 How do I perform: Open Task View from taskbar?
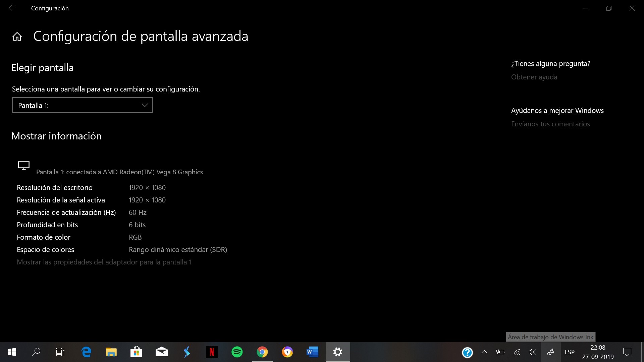click(x=60, y=352)
